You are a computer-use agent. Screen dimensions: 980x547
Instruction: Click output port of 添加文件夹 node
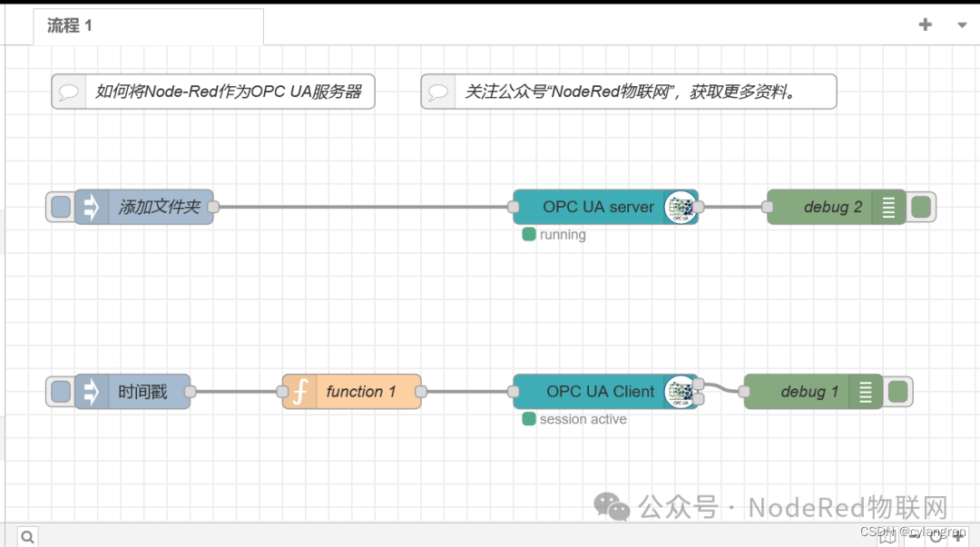click(x=213, y=207)
